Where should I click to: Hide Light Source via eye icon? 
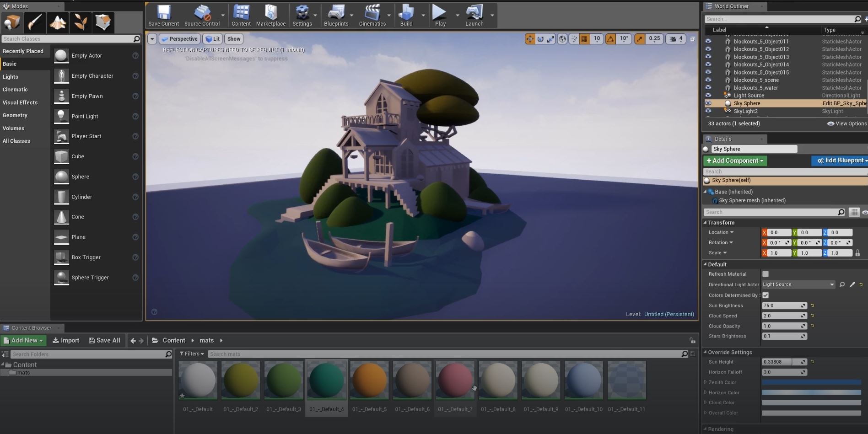(708, 95)
